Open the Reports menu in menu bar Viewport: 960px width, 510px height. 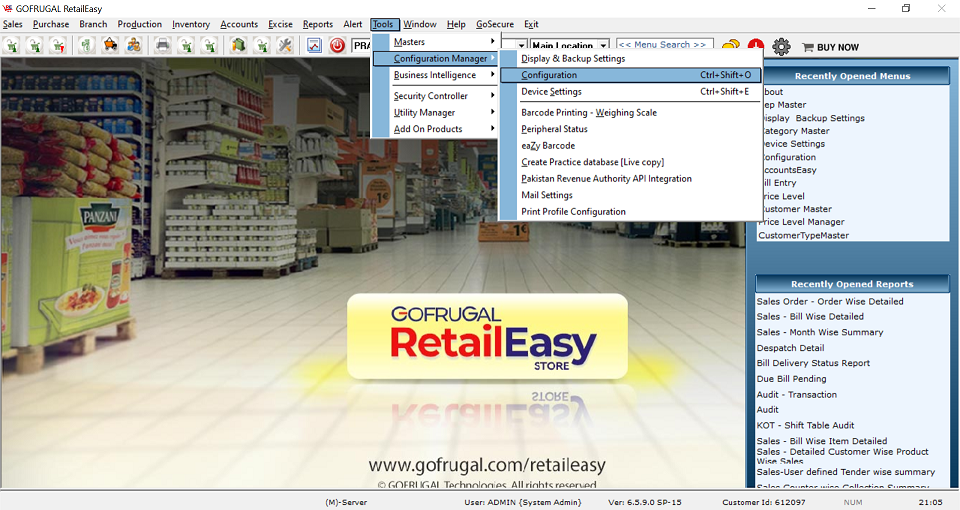[317, 24]
